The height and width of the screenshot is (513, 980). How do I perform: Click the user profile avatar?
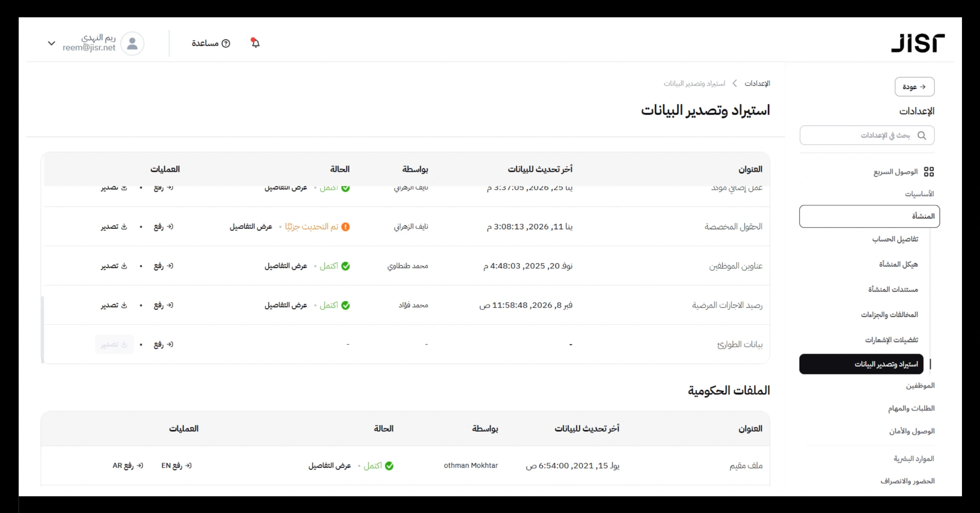tap(133, 43)
